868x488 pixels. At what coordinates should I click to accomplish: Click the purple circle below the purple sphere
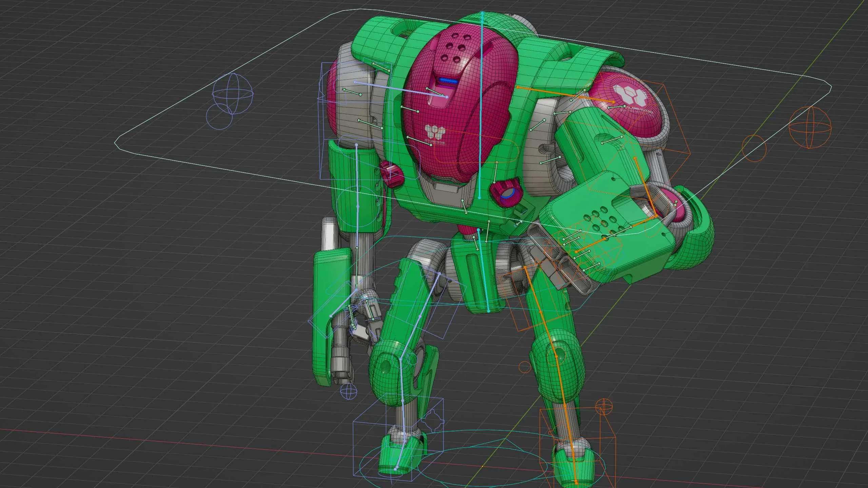tap(219, 117)
